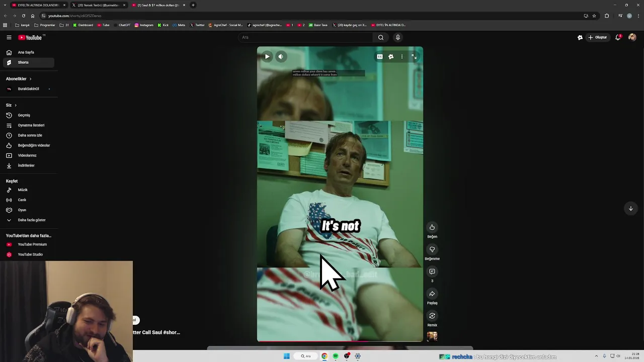Open a new browser tab
Viewport: 644px width, 362px height.
click(193, 5)
